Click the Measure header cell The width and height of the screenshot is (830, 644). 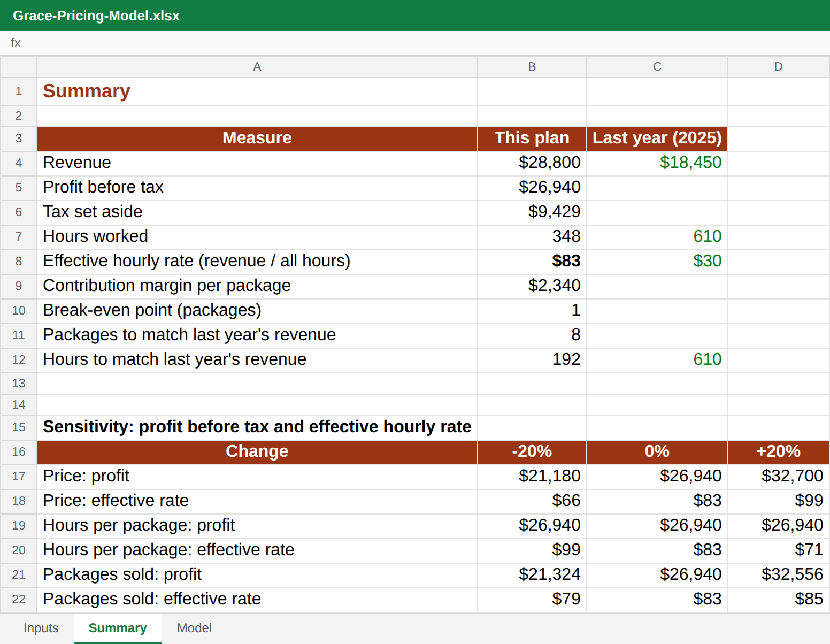point(257,139)
